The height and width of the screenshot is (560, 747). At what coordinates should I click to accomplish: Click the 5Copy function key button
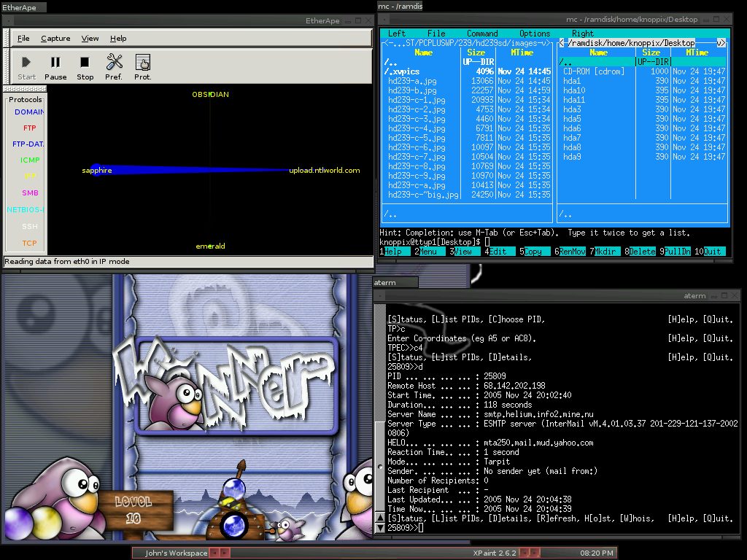pyautogui.click(x=533, y=252)
